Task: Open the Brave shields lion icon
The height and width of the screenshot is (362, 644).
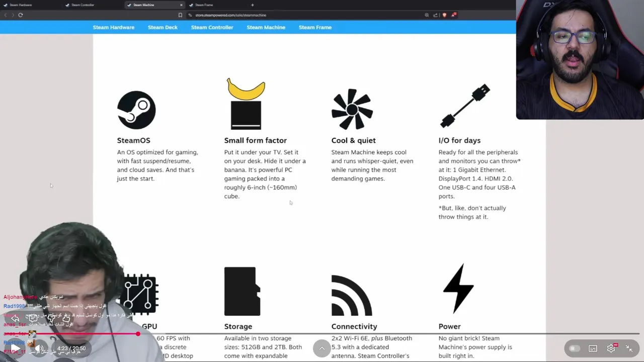Action: click(444, 15)
